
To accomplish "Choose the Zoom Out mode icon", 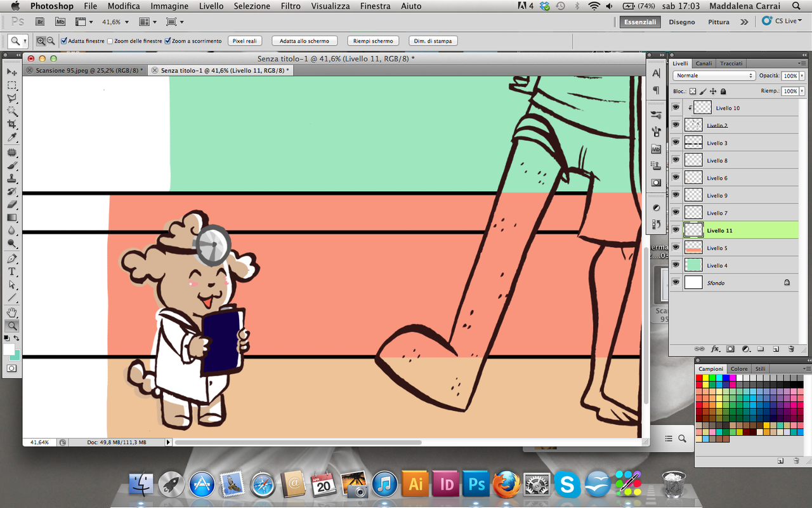I will 51,41.
